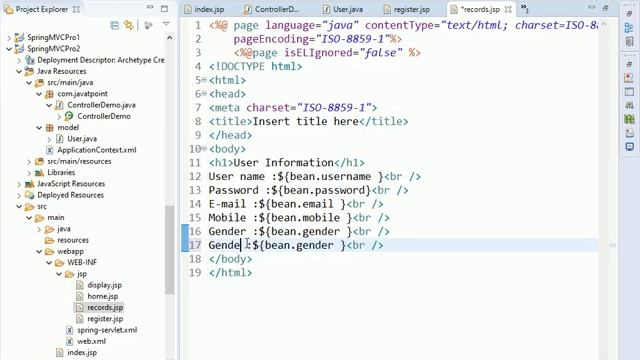Toggle Link with Editor icon
This screenshot has height=360, width=640.
pos(129,25)
